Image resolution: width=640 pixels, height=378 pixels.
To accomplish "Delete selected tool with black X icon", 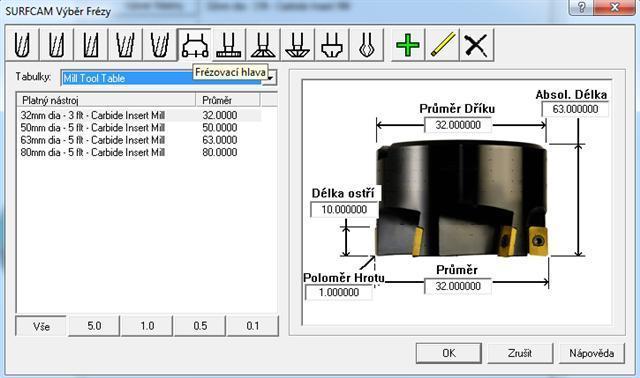I will click(477, 45).
